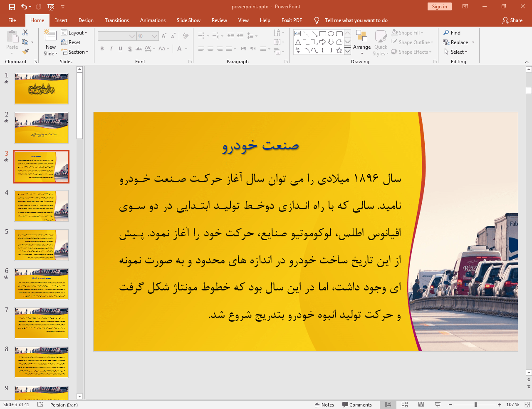Click the zoom out minus button
Viewport: 532px width, 409px height.
point(450,404)
